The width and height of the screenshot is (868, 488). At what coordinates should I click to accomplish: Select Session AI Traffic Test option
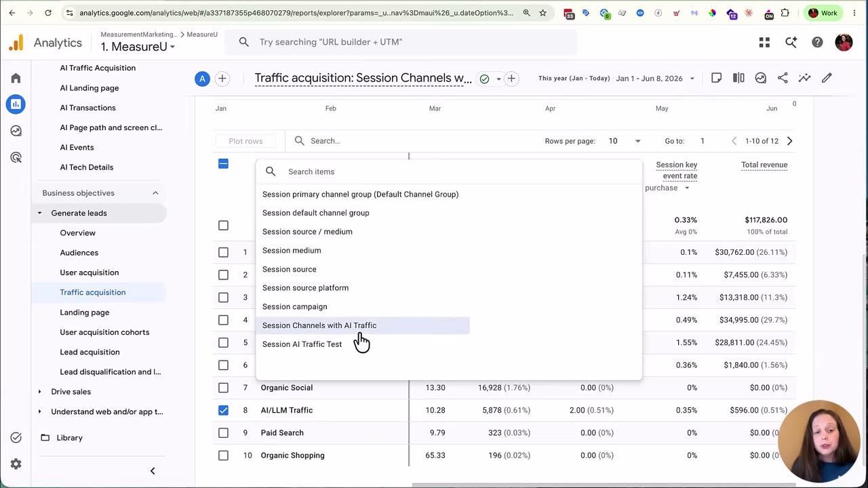click(302, 344)
